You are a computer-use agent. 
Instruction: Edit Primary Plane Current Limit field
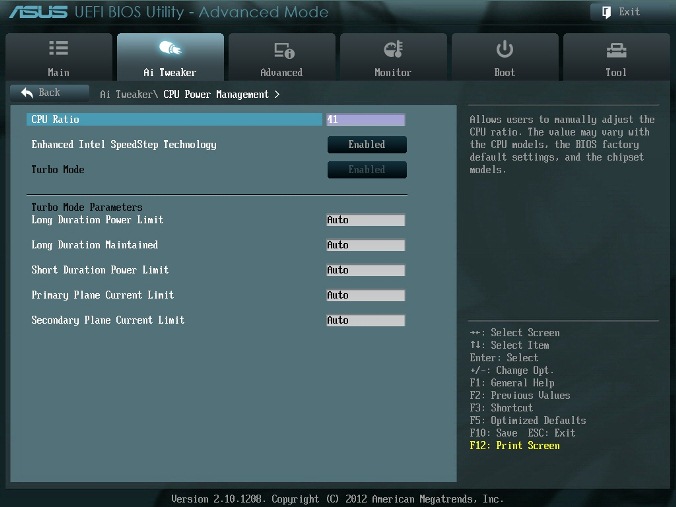[366, 295]
